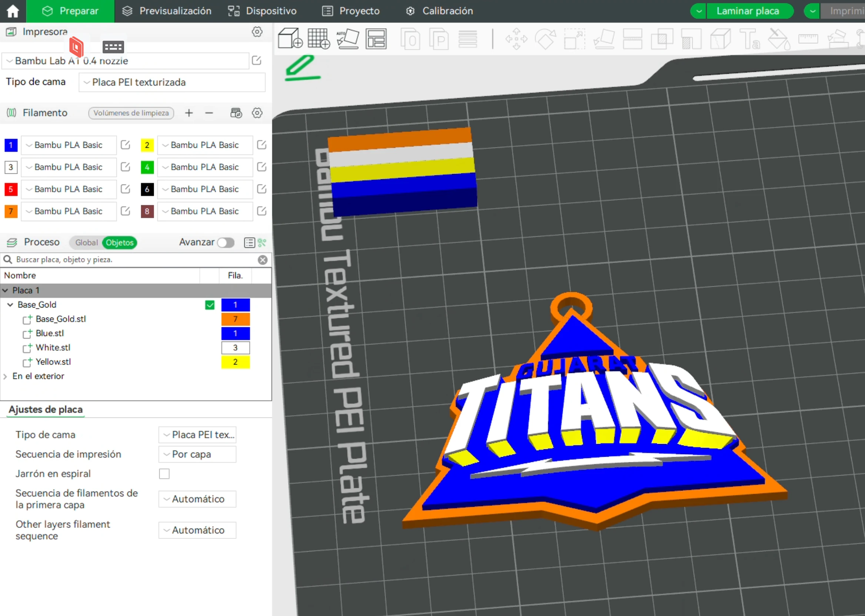Screen dimensions: 865x616
Task: Click the Volúmenes de limpieza button
Action: click(131, 113)
